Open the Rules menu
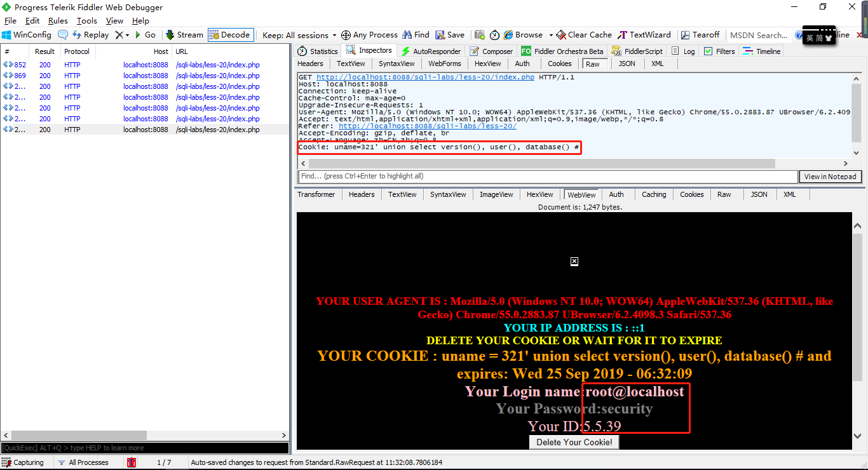Screen dimensions: 868x470 pyautogui.click(x=58, y=21)
